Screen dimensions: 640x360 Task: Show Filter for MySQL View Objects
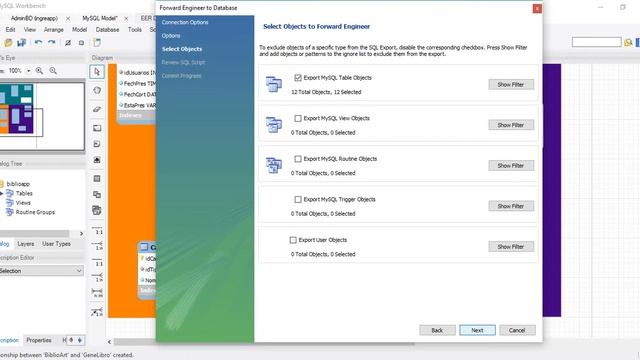click(511, 125)
